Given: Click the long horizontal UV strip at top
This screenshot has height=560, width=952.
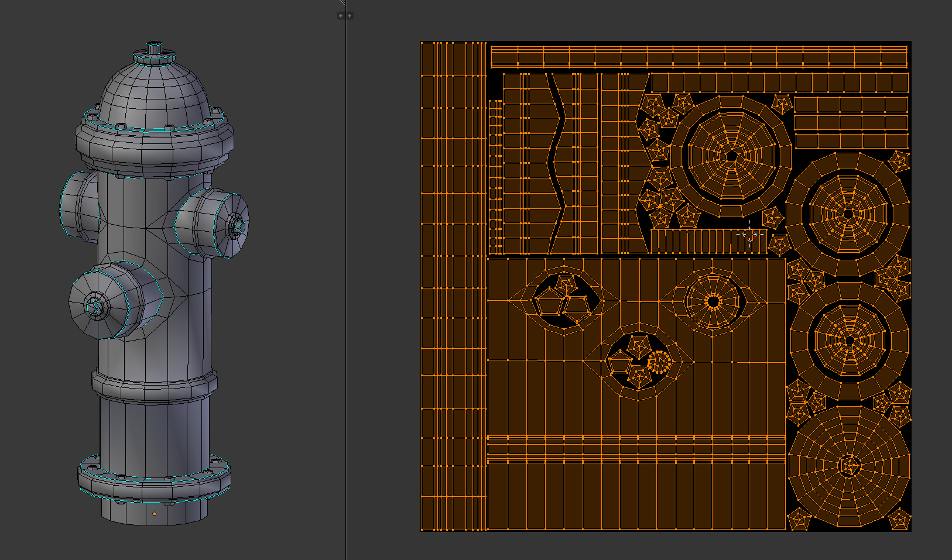Looking at the screenshot, I should (698, 57).
